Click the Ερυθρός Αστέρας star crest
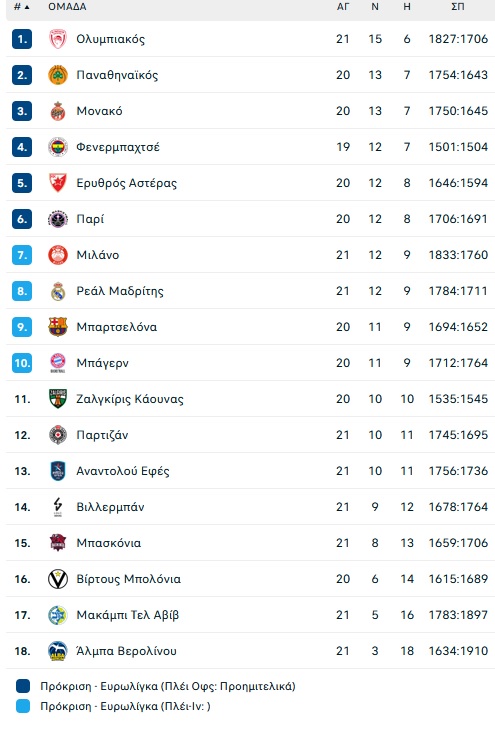The height and width of the screenshot is (729, 495). (58, 183)
